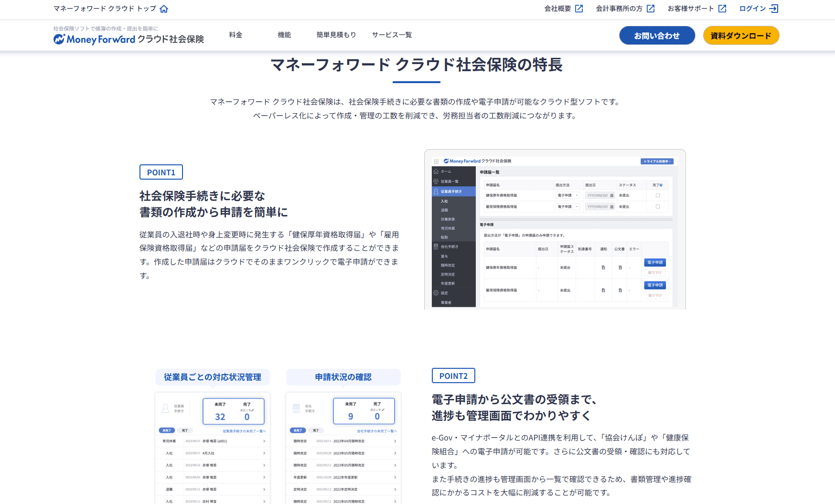
Task: Click 電子申請 button for 健保厚年資格取得届 row
Action: tap(655, 263)
